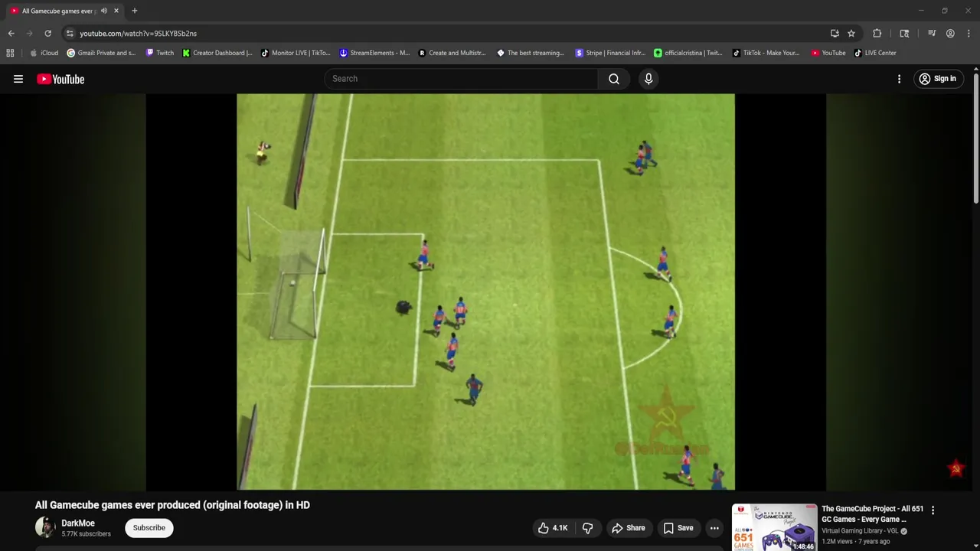Share this video
This screenshot has width=980, height=551.
coord(628,528)
